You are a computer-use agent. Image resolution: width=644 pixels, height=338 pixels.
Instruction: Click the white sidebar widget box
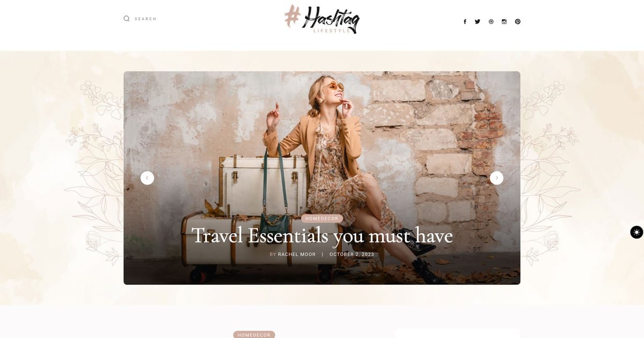pyautogui.click(x=457, y=333)
